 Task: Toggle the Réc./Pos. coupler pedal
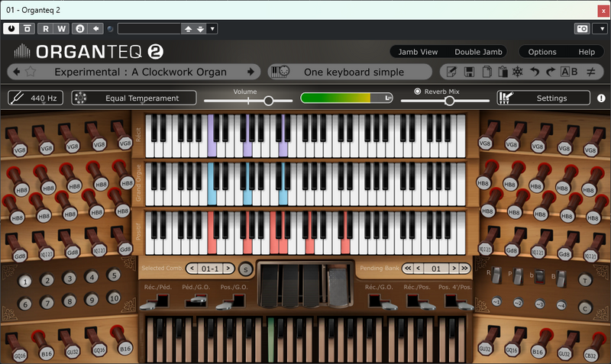(420, 301)
